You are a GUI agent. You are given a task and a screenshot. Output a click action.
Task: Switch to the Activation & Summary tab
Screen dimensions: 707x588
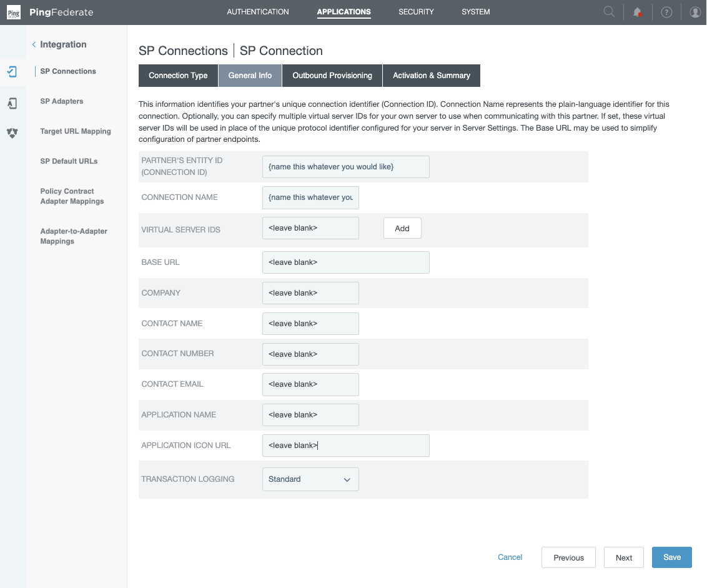point(431,75)
